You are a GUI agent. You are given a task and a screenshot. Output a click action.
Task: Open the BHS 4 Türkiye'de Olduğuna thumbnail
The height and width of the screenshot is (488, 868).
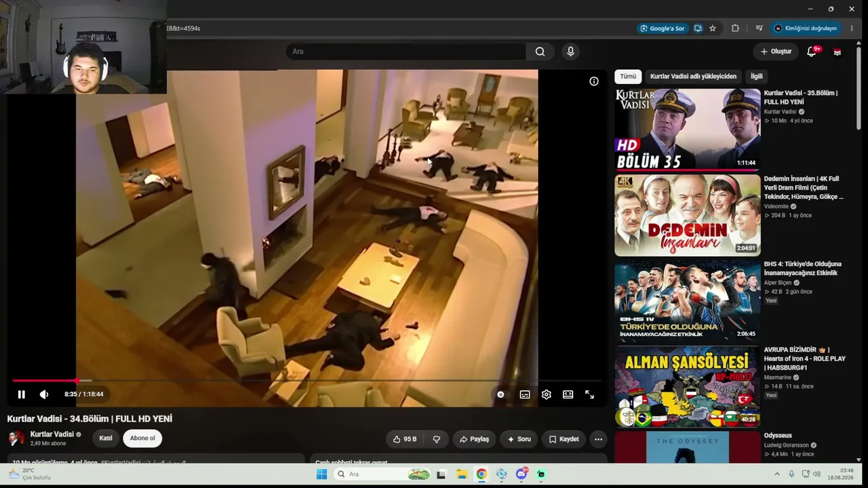click(688, 301)
